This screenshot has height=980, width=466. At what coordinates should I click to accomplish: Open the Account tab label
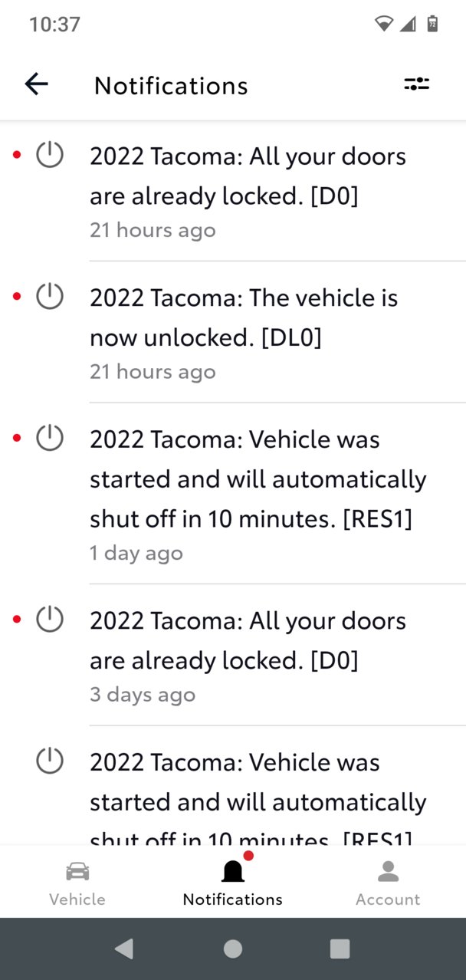point(388,899)
